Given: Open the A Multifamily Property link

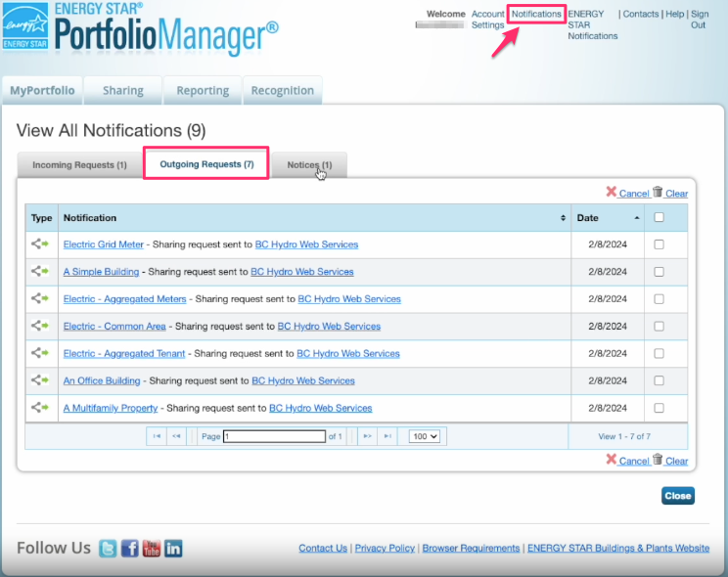Looking at the screenshot, I should (x=111, y=408).
